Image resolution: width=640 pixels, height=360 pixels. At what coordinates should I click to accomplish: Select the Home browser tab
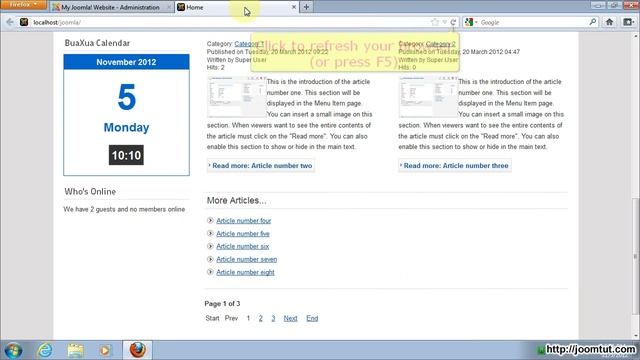pyautogui.click(x=237, y=7)
